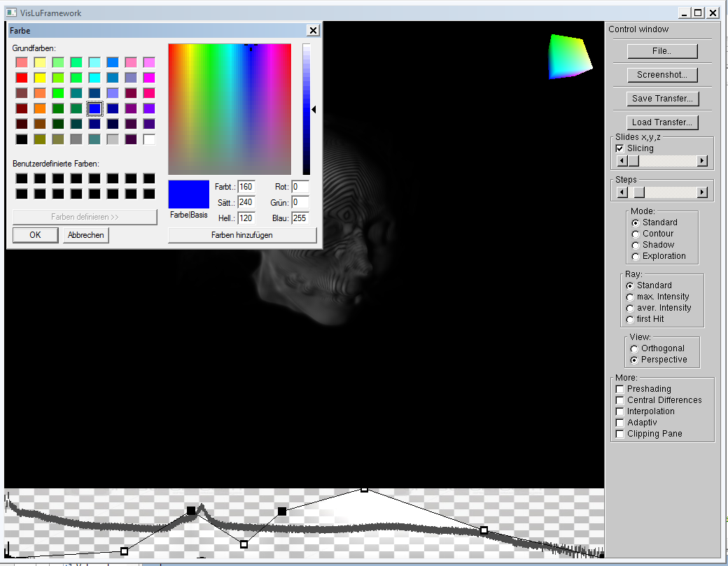This screenshot has width=728, height=566.
Task: Enable Central Differences
Action: 619,400
